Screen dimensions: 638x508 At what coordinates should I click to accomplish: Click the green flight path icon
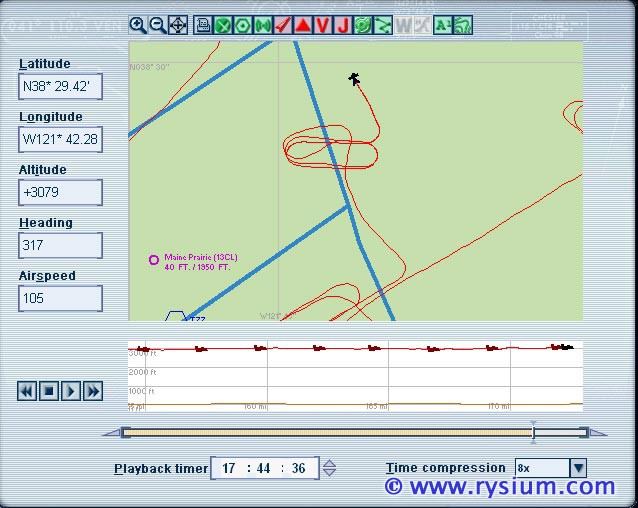[382, 25]
